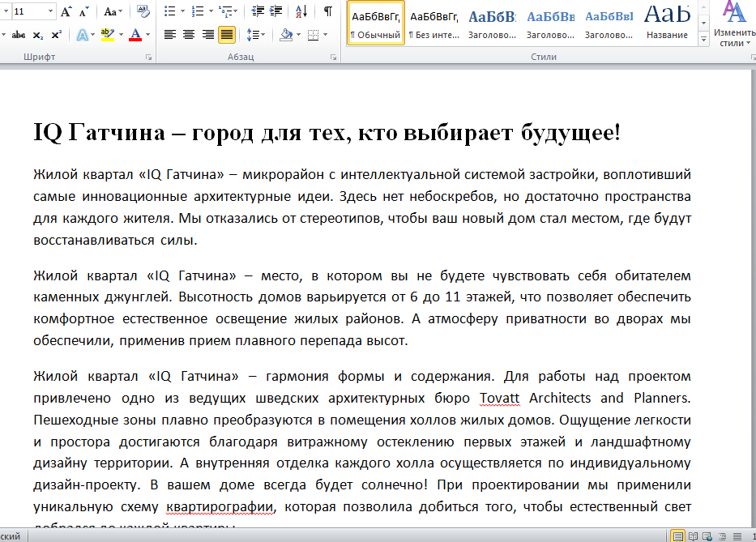Switch to Web Layout view in status bar

click(x=706, y=536)
